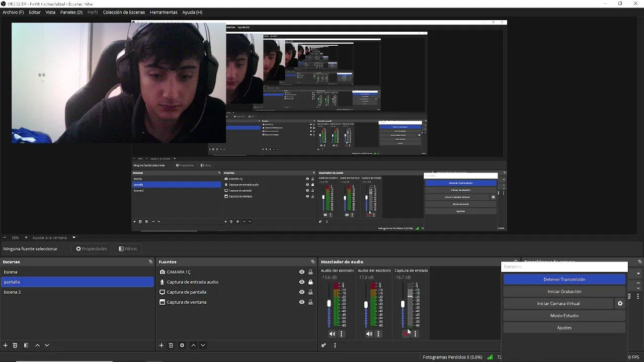Open the Ayuda menu
This screenshot has height=362, width=644.
click(192, 12)
